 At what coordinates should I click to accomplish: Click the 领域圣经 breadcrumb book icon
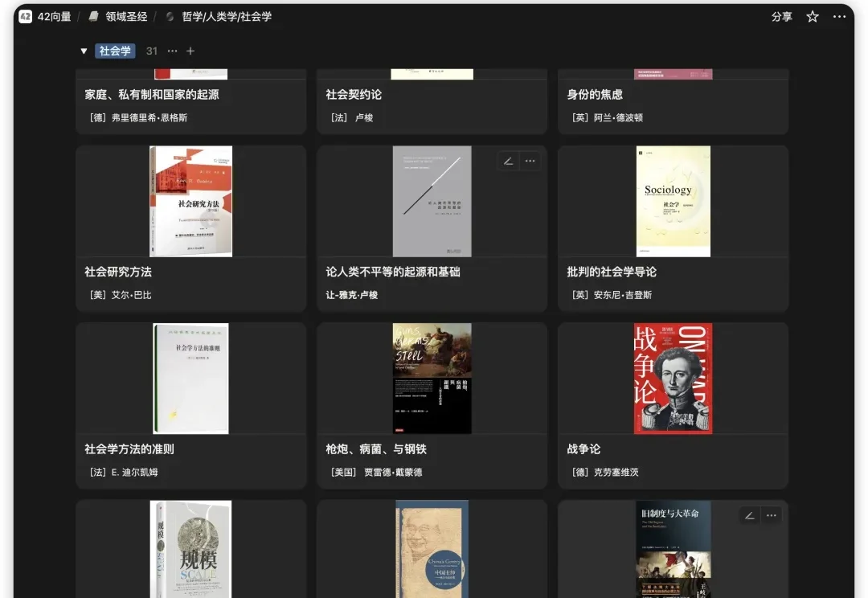pyautogui.click(x=92, y=15)
